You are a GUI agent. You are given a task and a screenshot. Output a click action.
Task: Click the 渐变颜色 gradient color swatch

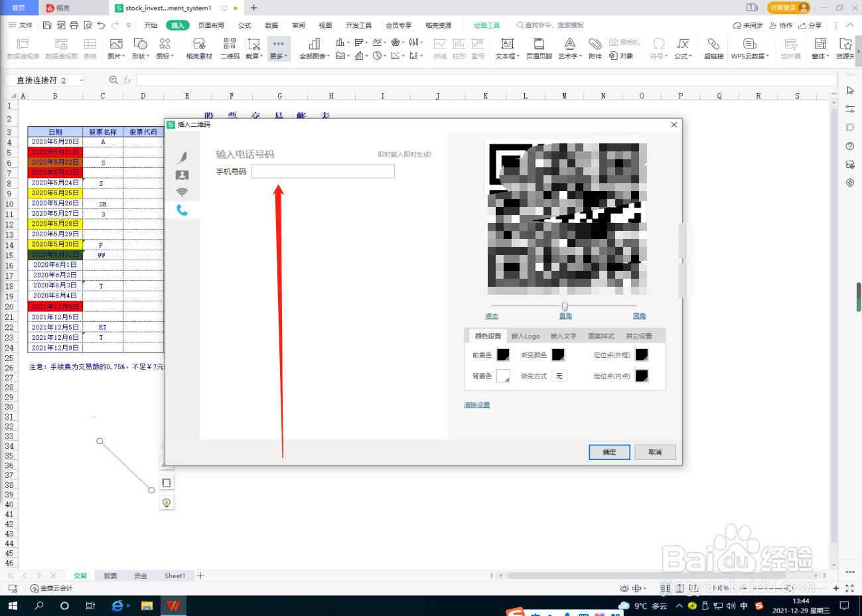coord(558,355)
